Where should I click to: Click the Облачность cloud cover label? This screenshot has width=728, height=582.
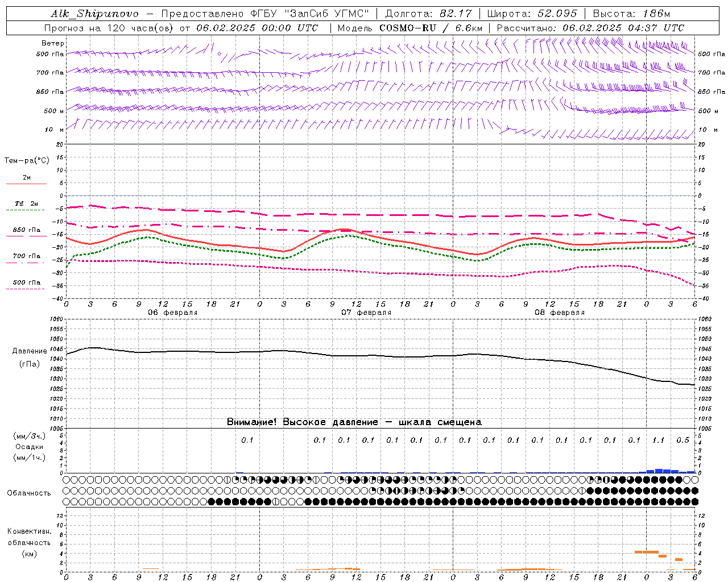(x=29, y=493)
